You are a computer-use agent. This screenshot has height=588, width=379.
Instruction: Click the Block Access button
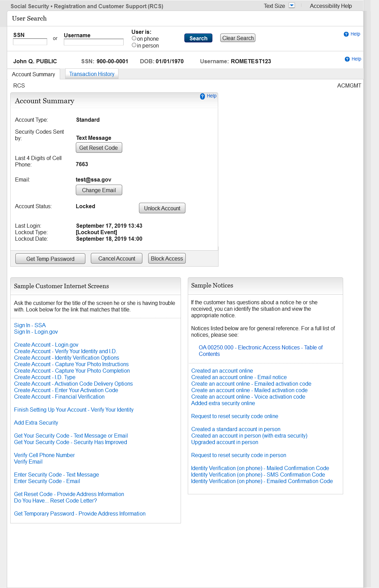point(167,258)
